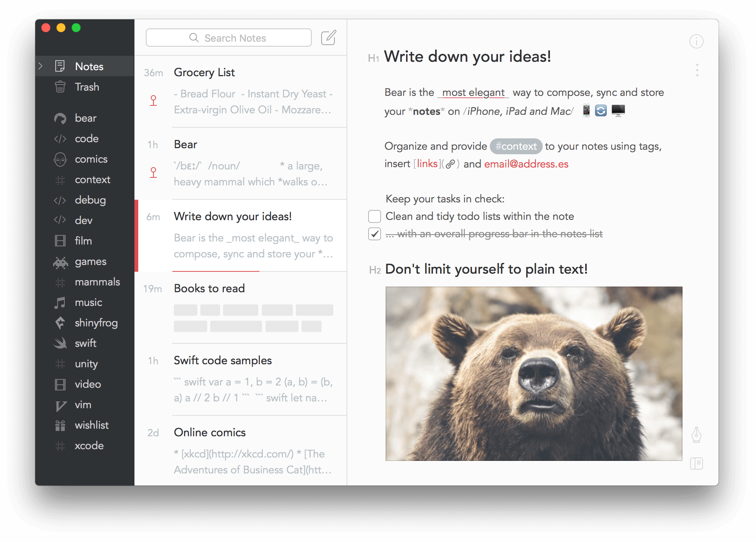The width and height of the screenshot is (756, 542).
Task: Click the new note compose icon
Action: [330, 38]
